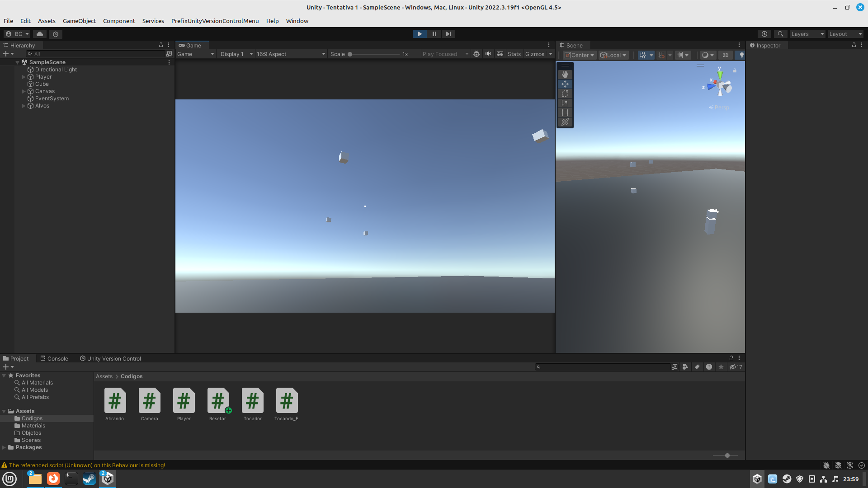868x488 pixels.
Task: Click the Pause playback button
Action: (x=434, y=34)
